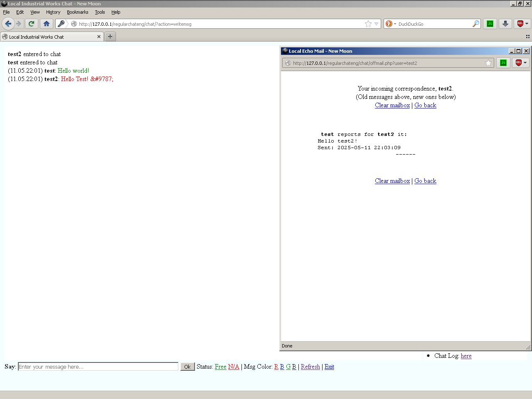Click the magnifier search icon in search box
The image size is (532, 399).
[x=475, y=24]
